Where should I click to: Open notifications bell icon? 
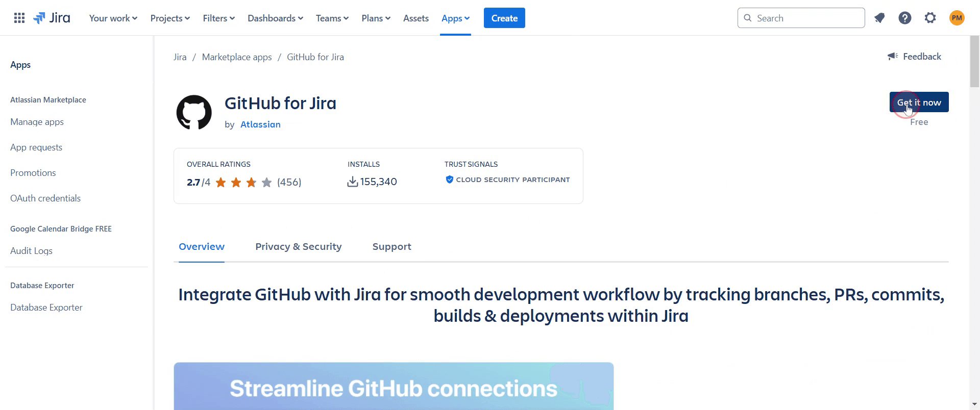click(879, 18)
